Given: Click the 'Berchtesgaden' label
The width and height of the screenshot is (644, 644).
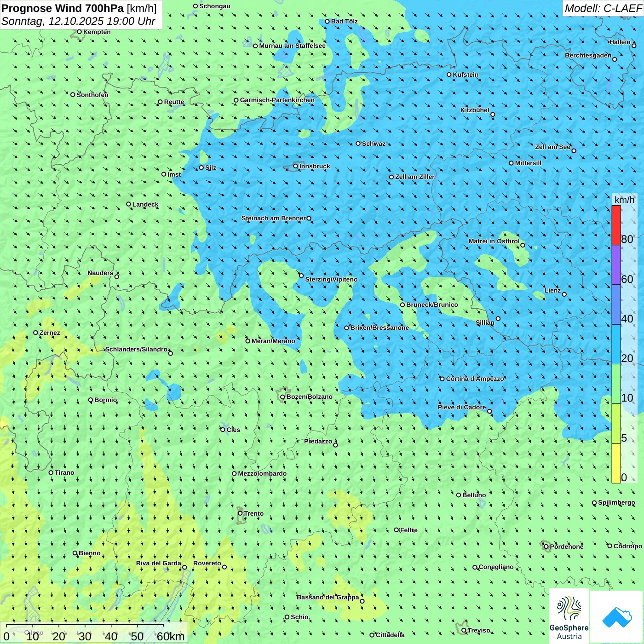Looking at the screenshot, I should (x=588, y=55).
